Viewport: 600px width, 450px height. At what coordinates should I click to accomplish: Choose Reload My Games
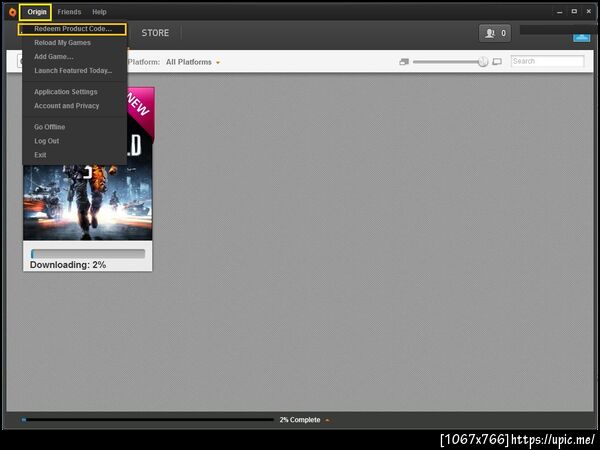coord(62,43)
